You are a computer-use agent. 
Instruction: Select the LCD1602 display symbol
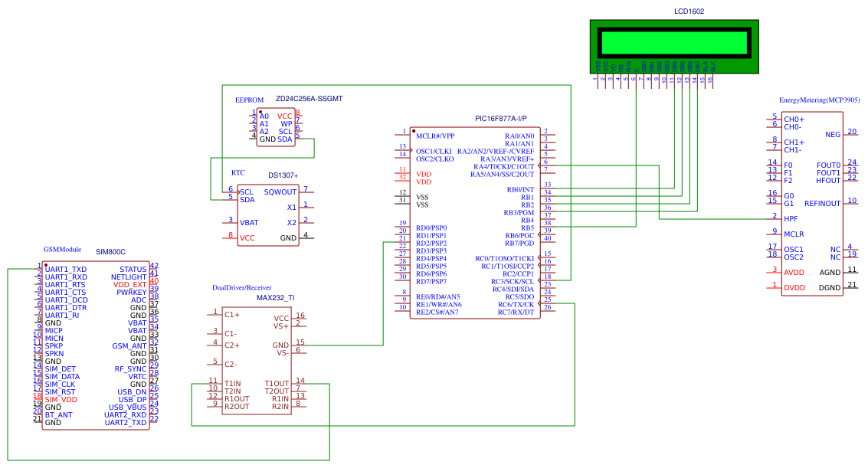point(674,46)
